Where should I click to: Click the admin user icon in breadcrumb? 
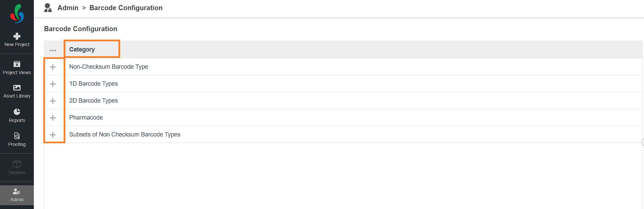pyautogui.click(x=48, y=8)
